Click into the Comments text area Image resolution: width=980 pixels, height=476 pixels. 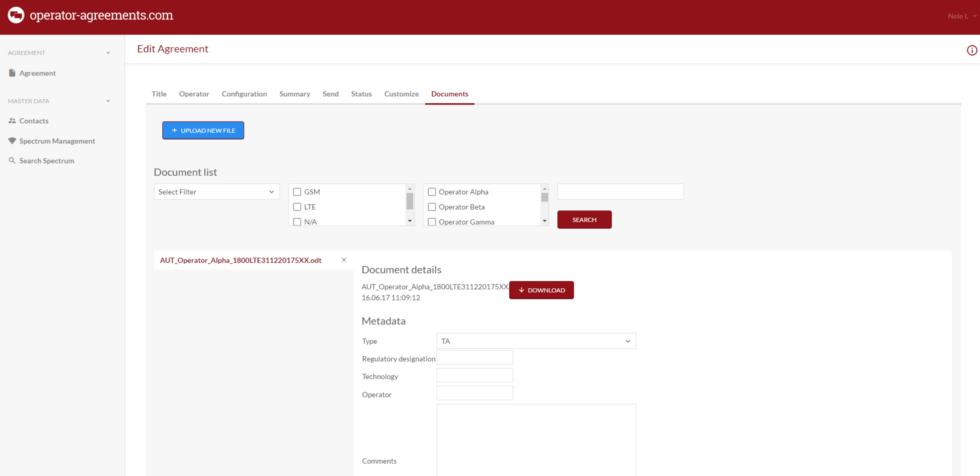coord(536,440)
